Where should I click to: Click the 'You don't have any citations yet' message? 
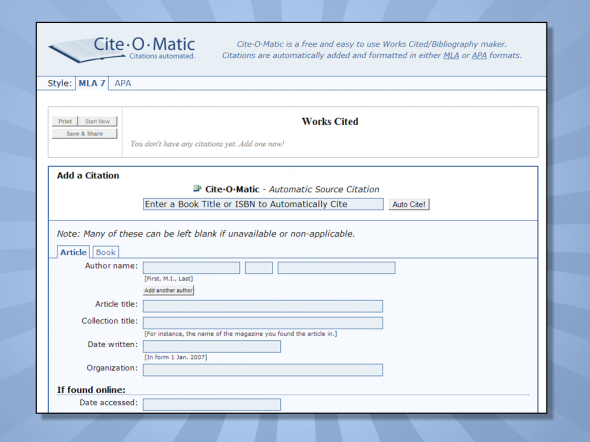pos(207,144)
